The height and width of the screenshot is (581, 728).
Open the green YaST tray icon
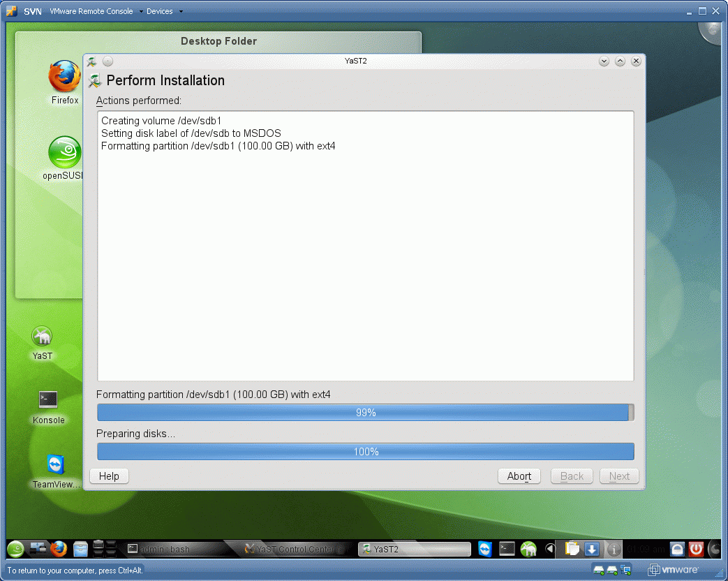pyautogui.click(x=528, y=550)
